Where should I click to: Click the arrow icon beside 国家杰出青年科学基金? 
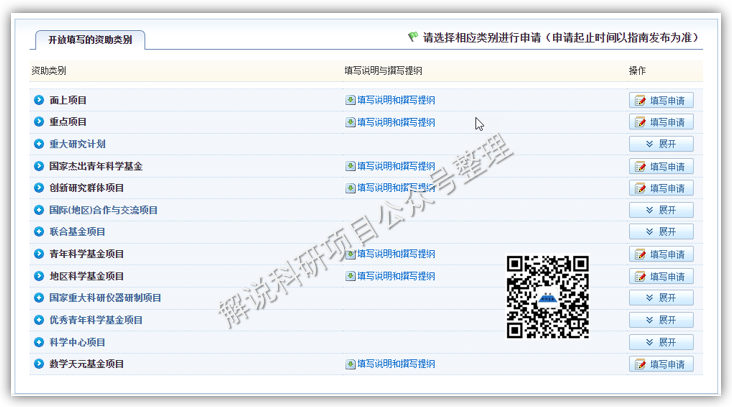[39, 166]
